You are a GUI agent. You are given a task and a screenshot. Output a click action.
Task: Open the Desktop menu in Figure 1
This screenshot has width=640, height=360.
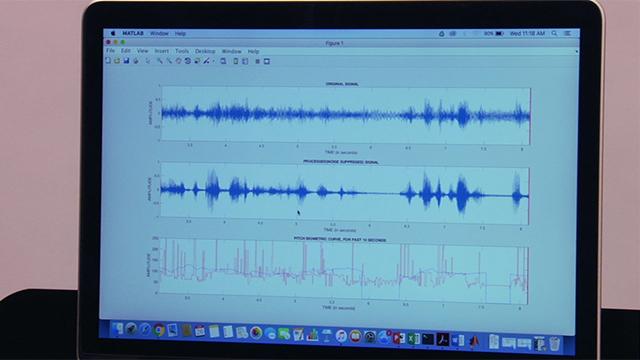205,51
